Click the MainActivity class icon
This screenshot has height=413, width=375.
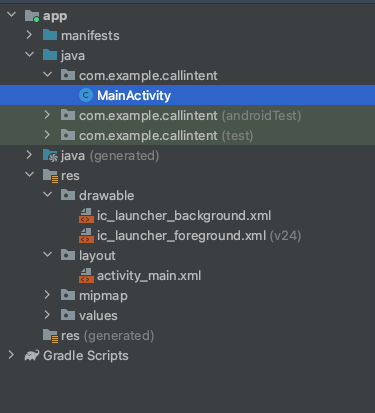[x=86, y=95]
